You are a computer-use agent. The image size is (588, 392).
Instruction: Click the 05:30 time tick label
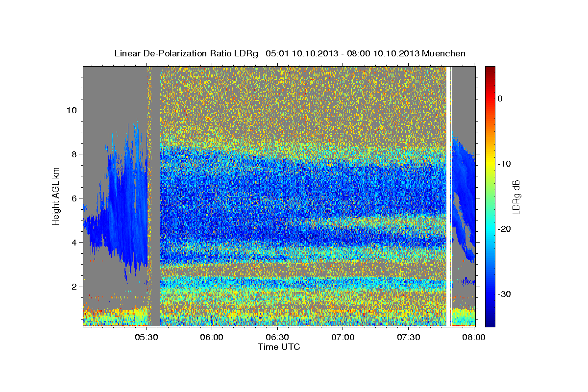tap(146, 337)
